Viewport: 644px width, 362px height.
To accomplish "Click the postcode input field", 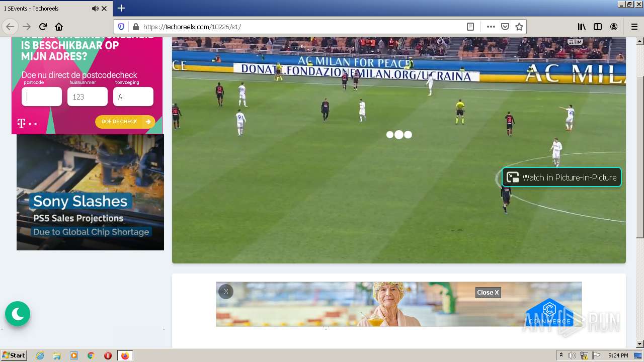I will coord(42,97).
